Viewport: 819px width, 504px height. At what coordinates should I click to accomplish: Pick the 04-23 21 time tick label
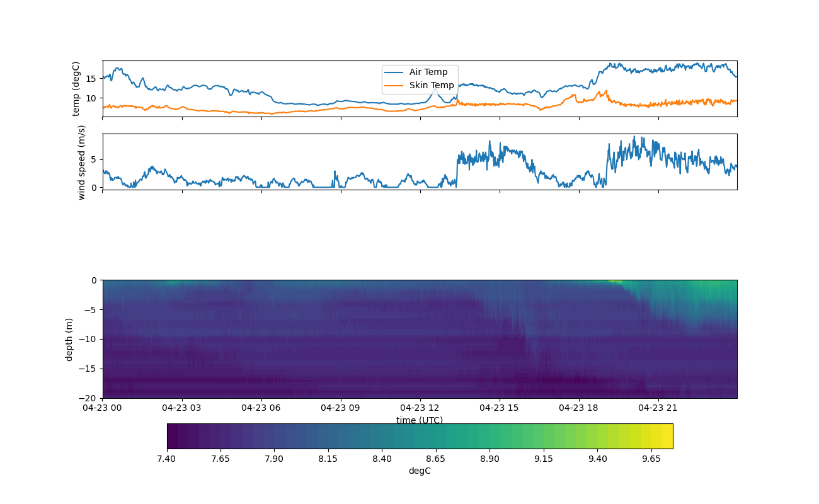pyautogui.click(x=658, y=408)
